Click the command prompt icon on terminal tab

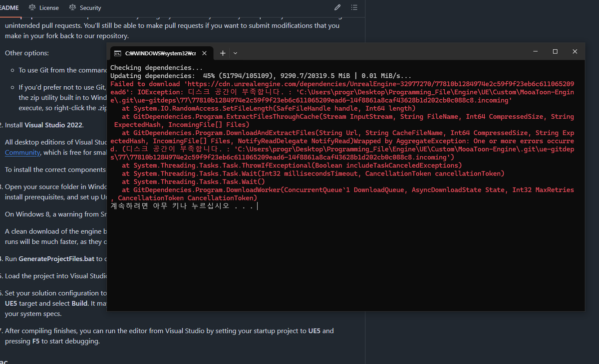pyautogui.click(x=118, y=53)
